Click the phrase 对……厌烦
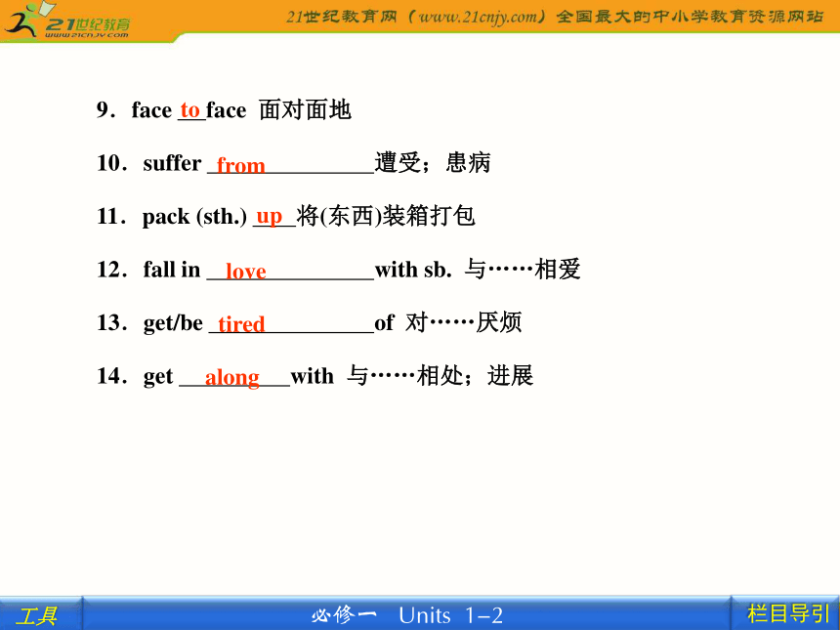This screenshot has width=840, height=630. click(x=463, y=322)
